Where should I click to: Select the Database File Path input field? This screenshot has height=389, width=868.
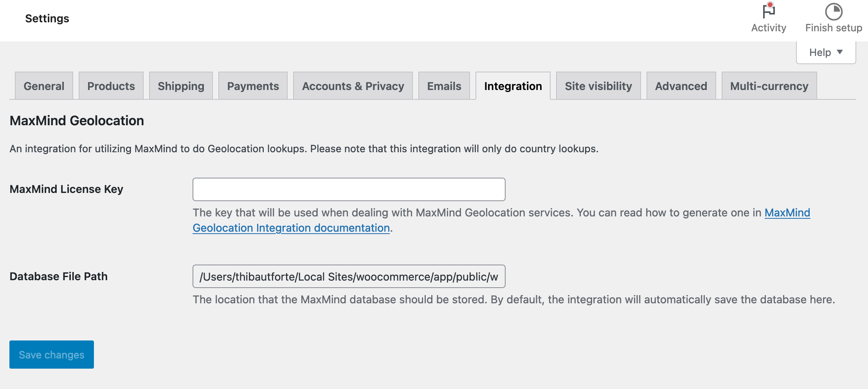pos(349,276)
